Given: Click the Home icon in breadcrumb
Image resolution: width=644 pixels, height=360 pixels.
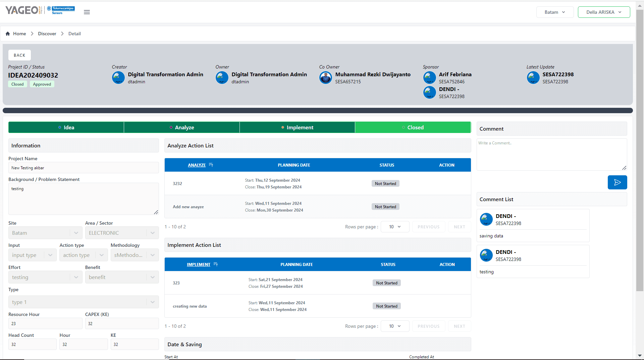Looking at the screenshot, I should point(8,34).
